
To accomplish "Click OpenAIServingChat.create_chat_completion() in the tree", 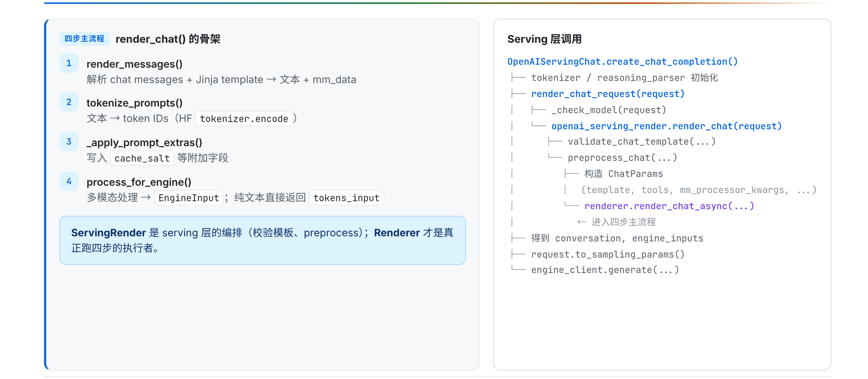I will click(622, 61).
